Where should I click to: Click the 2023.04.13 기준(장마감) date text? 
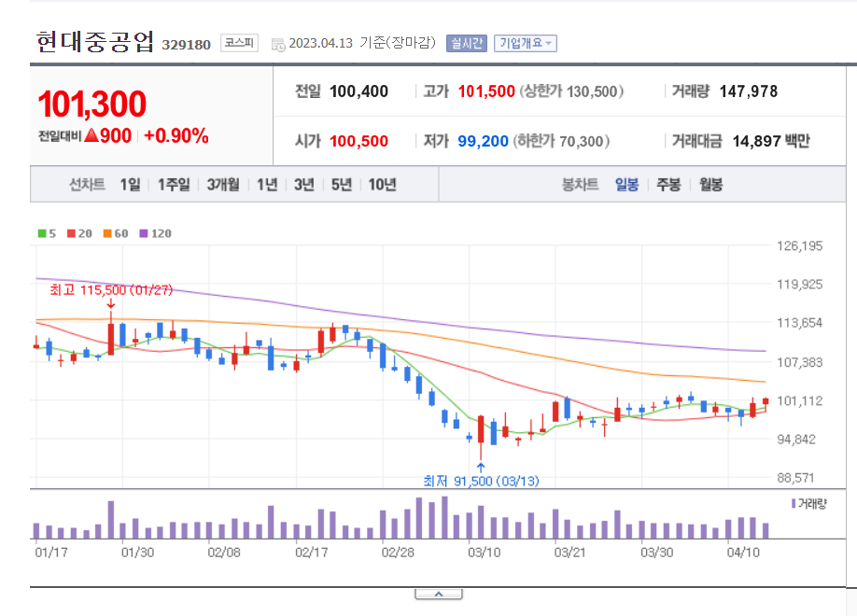pyautogui.click(x=362, y=43)
